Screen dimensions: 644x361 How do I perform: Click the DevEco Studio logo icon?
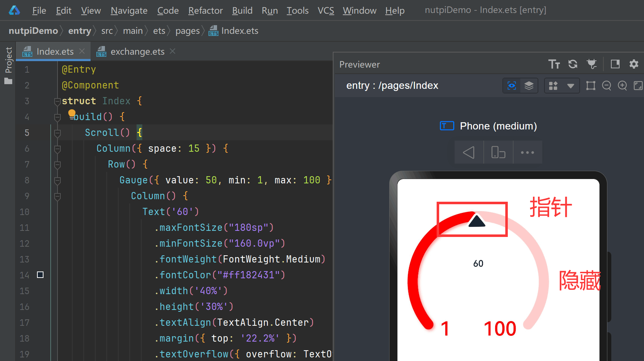(14, 10)
